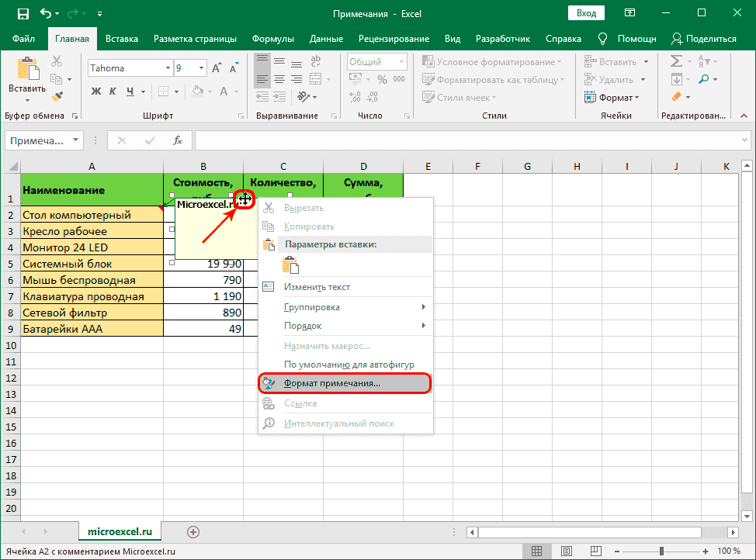Click the Вход sign-in button
Screen dimensions: 756x560
[586, 13]
